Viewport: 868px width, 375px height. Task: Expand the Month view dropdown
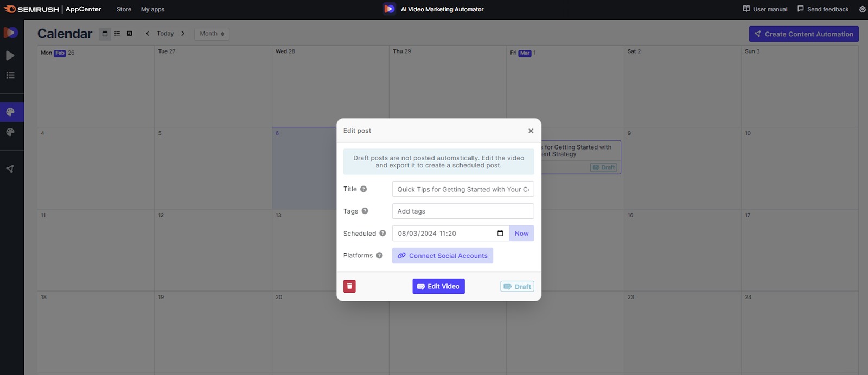click(212, 34)
